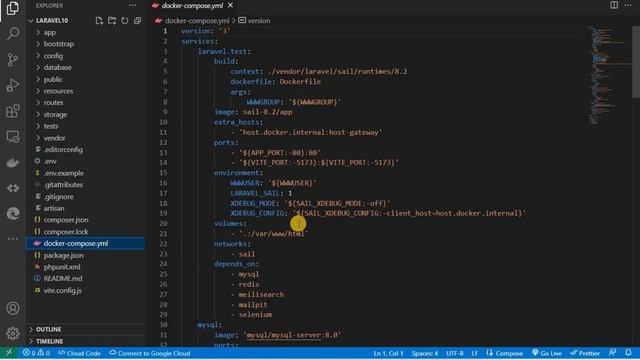Open the Accounts icon
640x360 pixels.
tap(13, 308)
